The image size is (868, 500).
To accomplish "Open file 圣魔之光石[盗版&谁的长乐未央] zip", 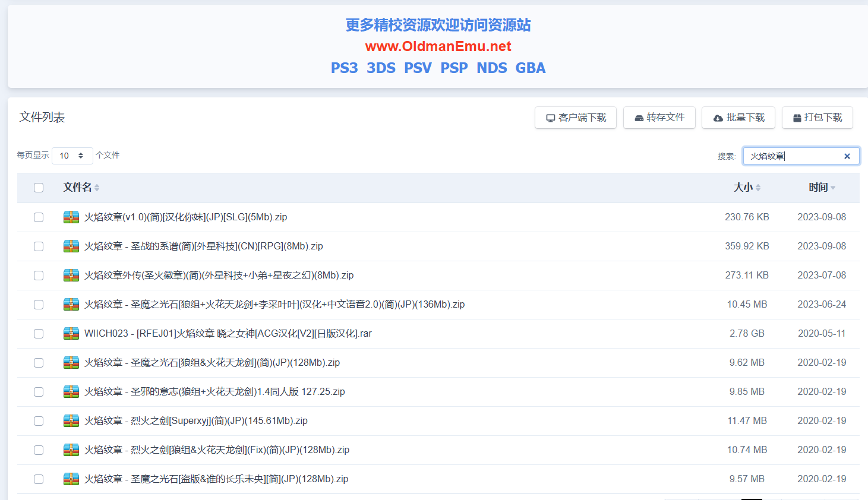I will 216,479.
